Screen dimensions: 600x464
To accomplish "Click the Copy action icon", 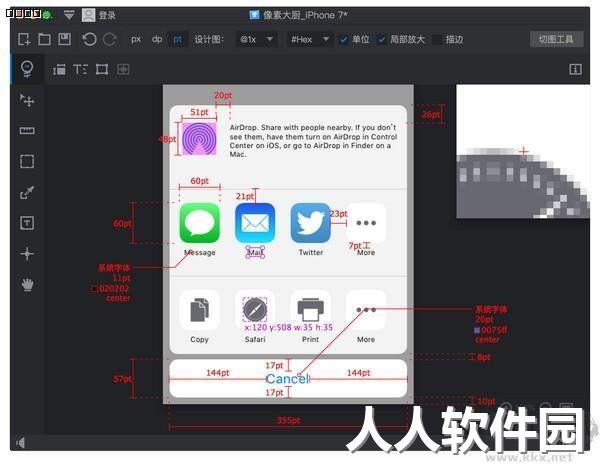I will [x=199, y=310].
